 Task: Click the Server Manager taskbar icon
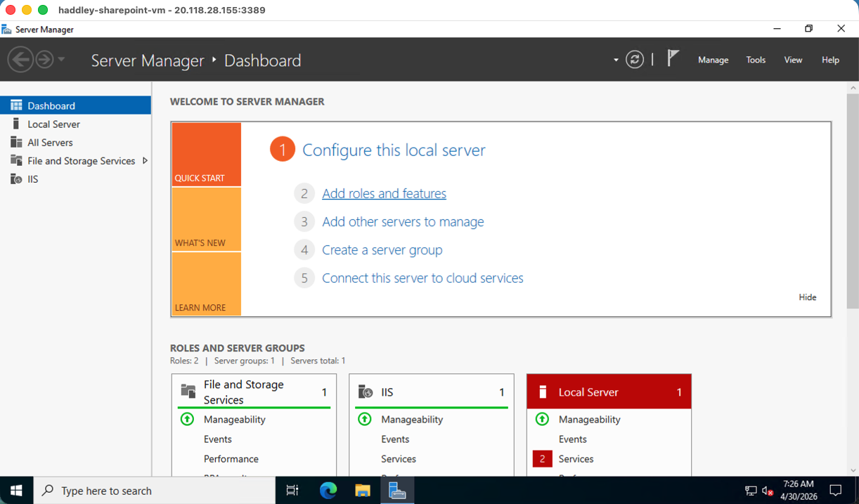(x=397, y=491)
